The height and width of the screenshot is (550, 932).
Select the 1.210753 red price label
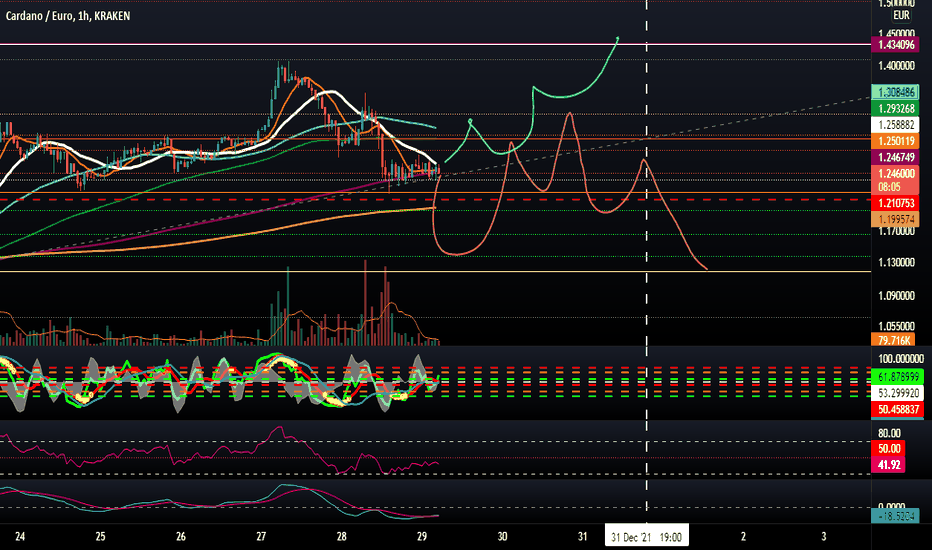click(896, 203)
